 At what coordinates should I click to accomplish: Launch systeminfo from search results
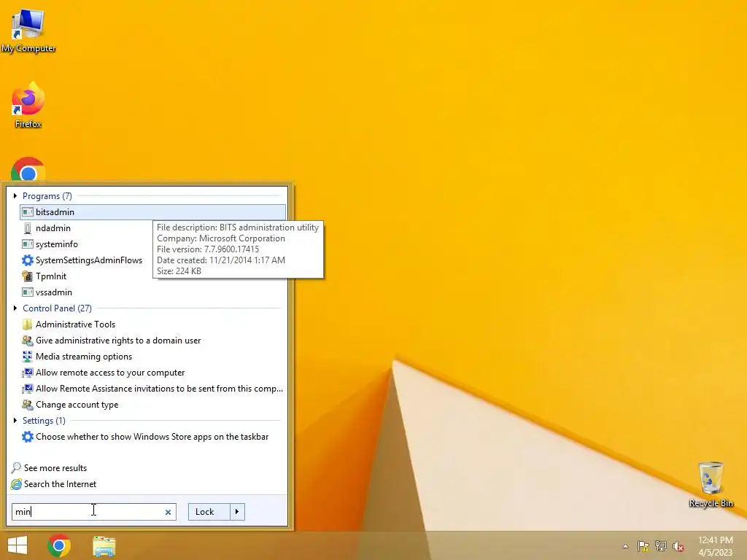56,244
